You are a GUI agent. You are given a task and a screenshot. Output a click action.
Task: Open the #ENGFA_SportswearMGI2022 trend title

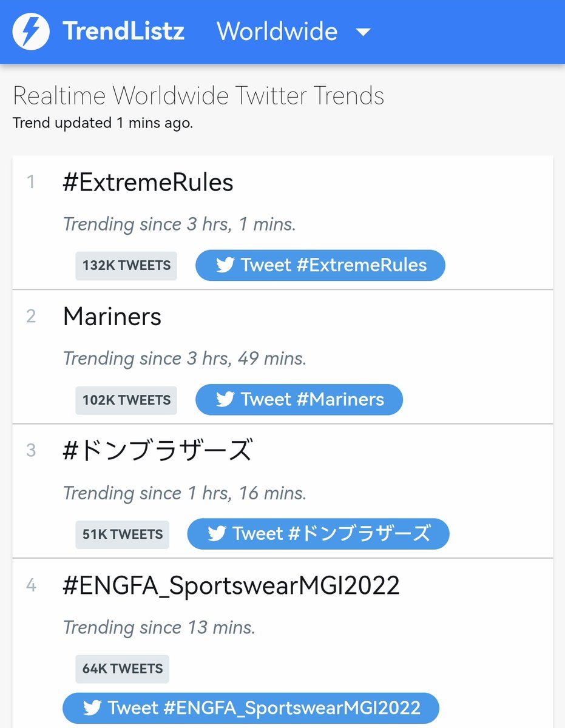click(231, 586)
